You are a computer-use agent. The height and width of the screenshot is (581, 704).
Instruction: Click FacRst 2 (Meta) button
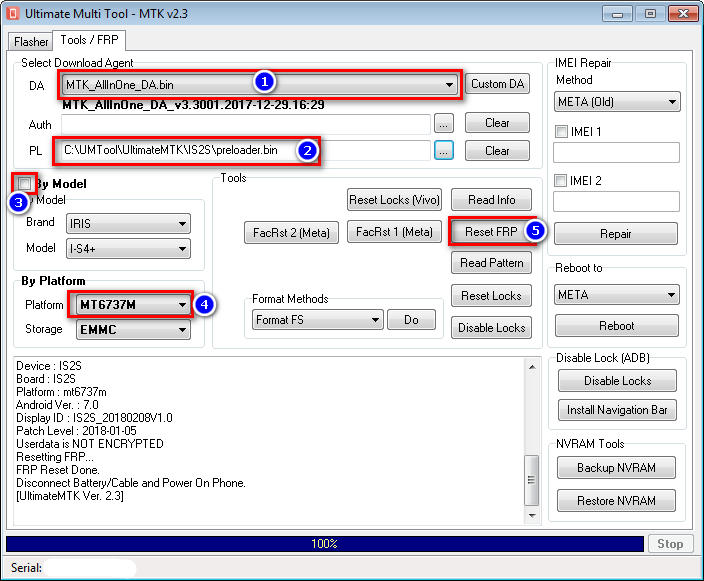[291, 233]
